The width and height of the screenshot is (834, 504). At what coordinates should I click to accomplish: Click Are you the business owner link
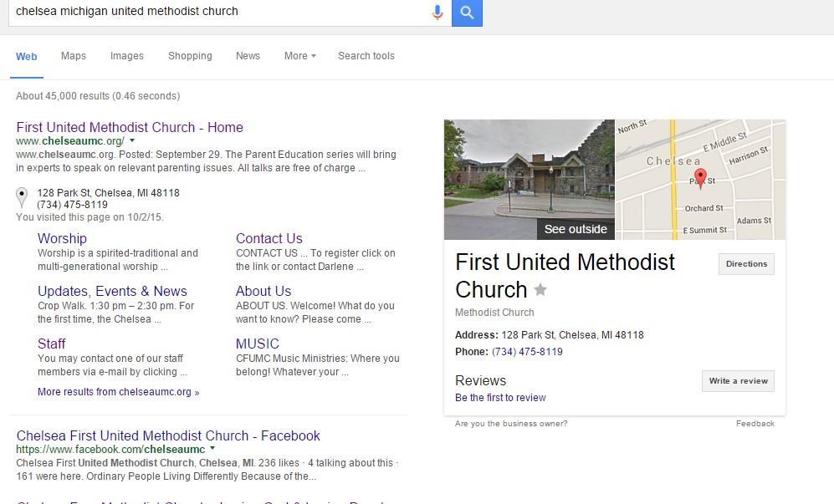pos(511,424)
